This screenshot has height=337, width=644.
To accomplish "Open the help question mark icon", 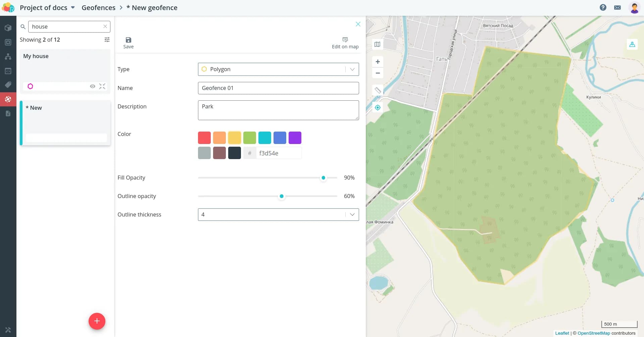I will pyautogui.click(x=603, y=7).
